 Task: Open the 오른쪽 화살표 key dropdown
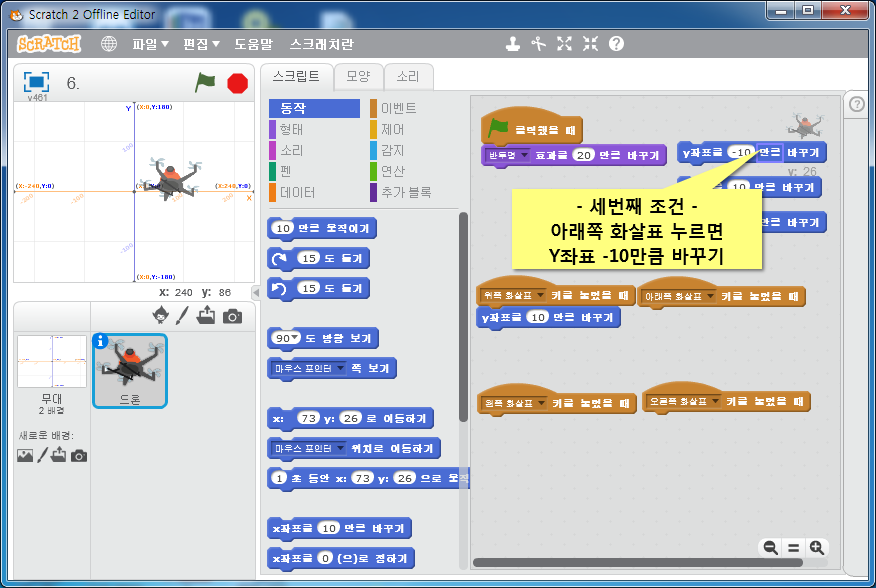(683, 401)
